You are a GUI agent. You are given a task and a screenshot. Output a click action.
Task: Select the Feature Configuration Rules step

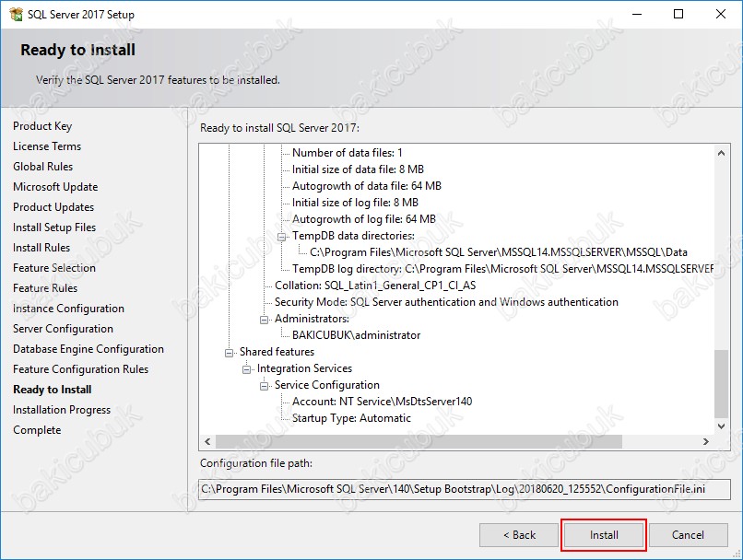click(x=80, y=369)
